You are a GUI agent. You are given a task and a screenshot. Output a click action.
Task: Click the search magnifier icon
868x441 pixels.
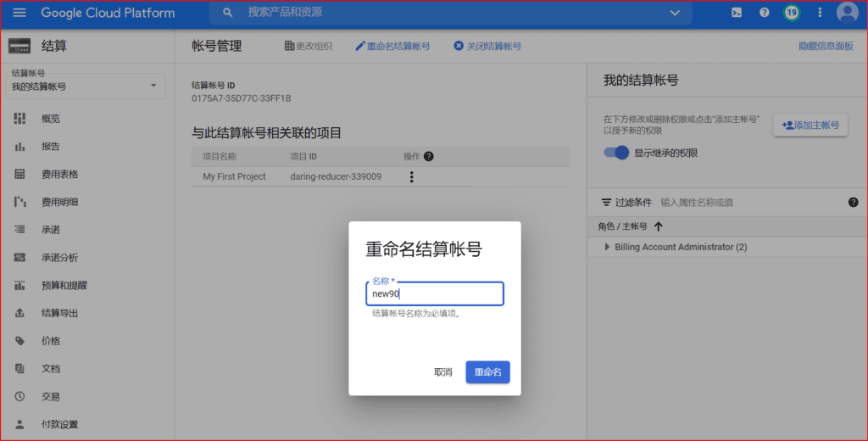click(227, 12)
